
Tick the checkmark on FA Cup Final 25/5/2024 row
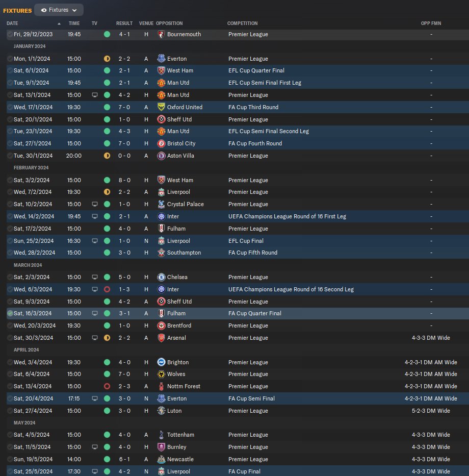pos(10,471)
